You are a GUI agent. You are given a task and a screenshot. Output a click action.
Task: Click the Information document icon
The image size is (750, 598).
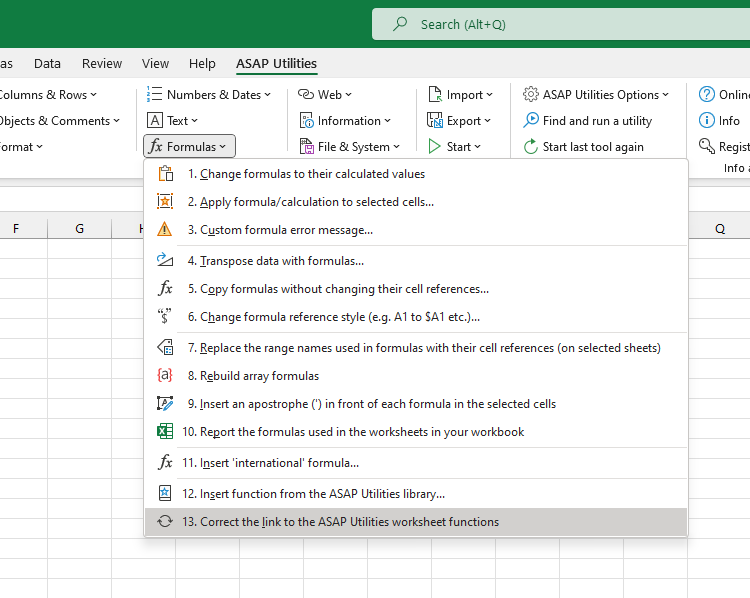tap(306, 121)
